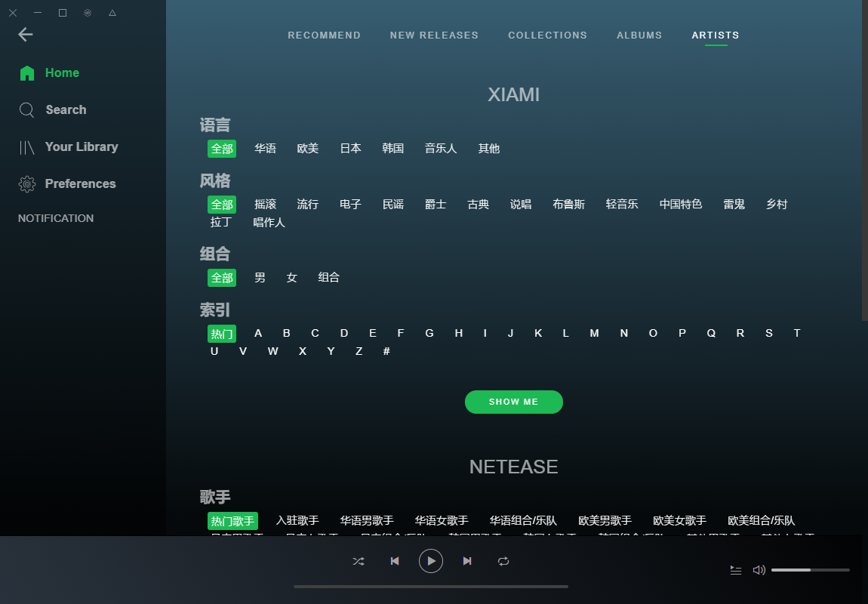Toggle shuffle playback
This screenshot has height=604, width=868.
(x=359, y=562)
